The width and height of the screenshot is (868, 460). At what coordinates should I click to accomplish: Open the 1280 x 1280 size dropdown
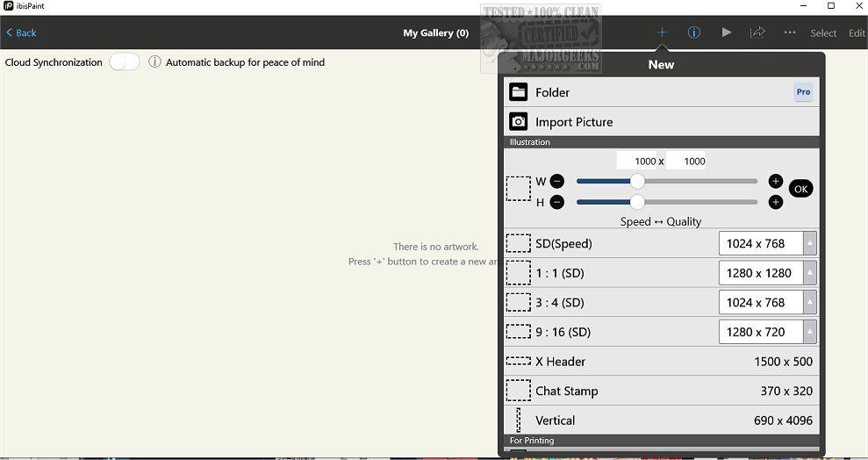767,273
